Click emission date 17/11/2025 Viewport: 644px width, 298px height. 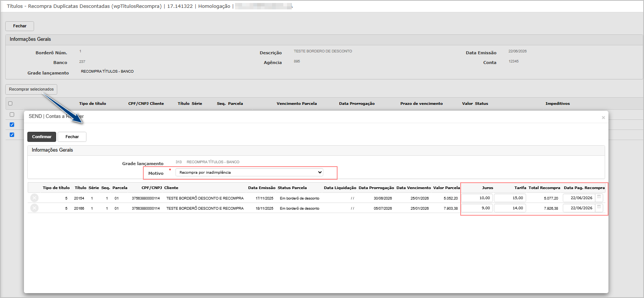click(x=264, y=198)
